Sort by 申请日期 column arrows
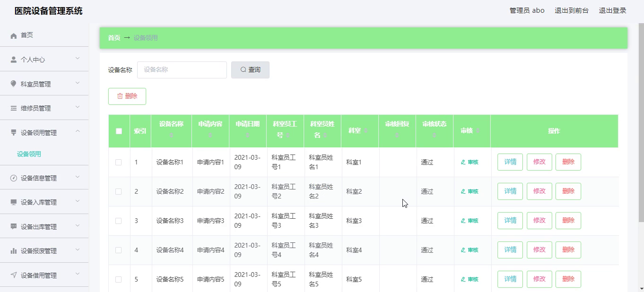 pyautogui.click(x=247, y=136)
